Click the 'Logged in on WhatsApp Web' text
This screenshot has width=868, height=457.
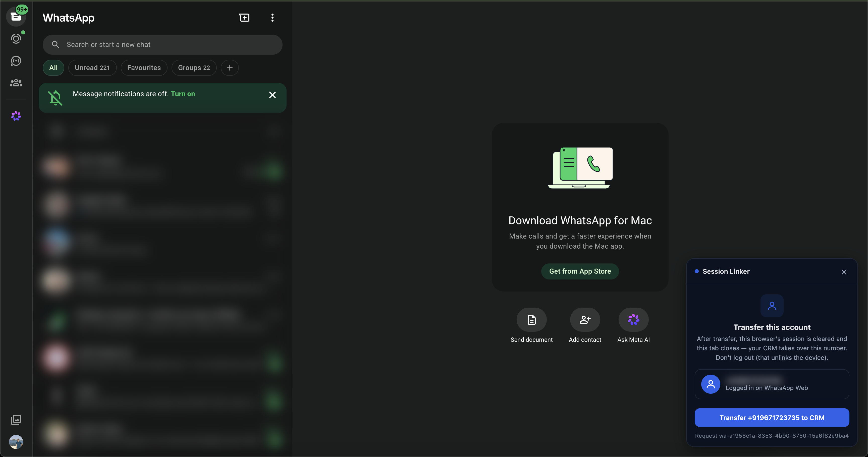767,388
